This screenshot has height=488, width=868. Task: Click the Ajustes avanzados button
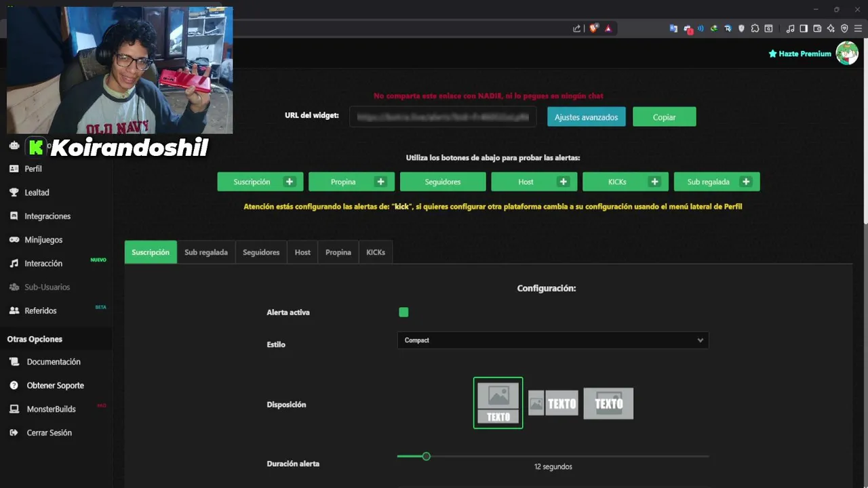click(x=586, y=117)
